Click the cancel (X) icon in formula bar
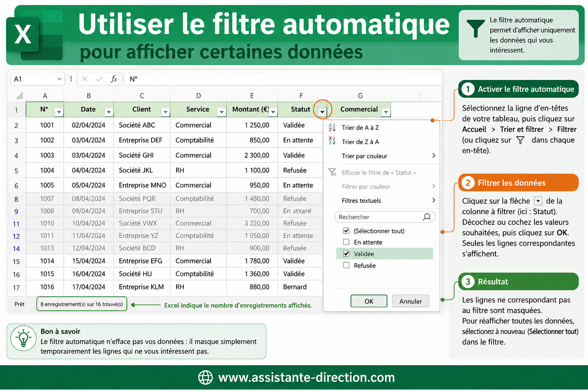Image resolution: width=588 pixels, height=392 pixels. [85, 79]
